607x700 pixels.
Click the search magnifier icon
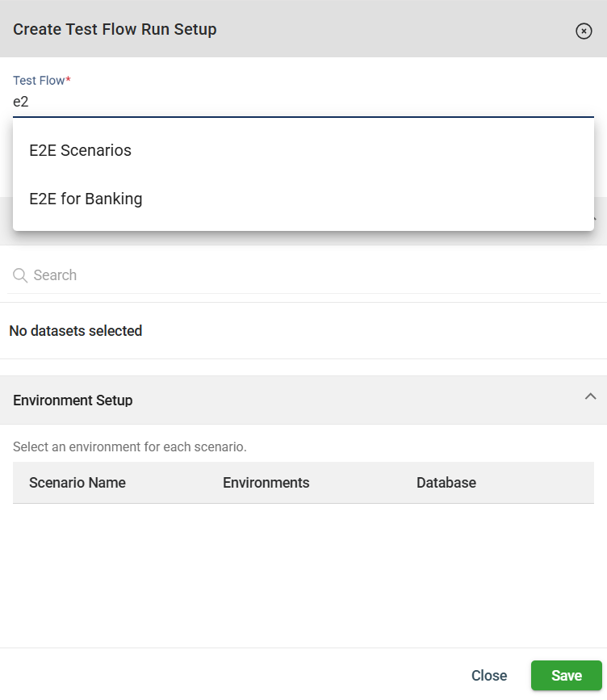pos(20,275)
